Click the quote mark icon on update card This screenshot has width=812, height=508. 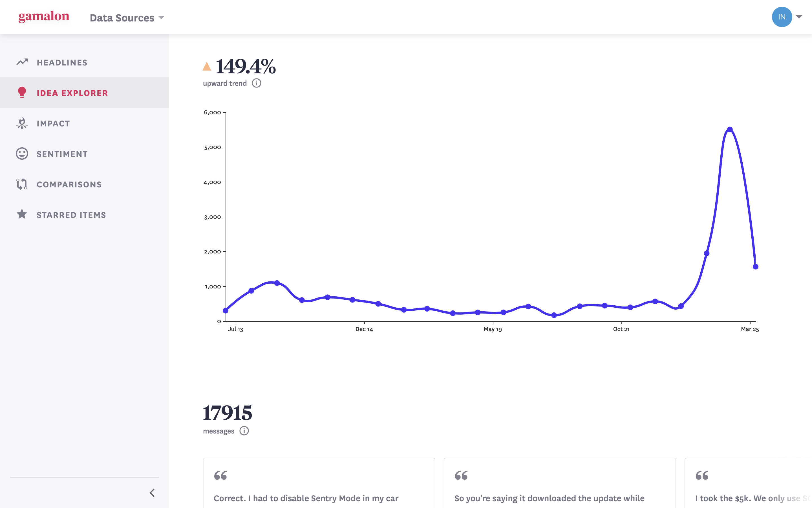tap(461, 476)
